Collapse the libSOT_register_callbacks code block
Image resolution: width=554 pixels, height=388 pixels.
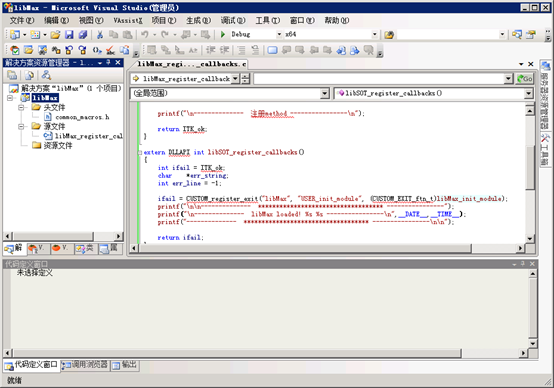tap(140, 152)
